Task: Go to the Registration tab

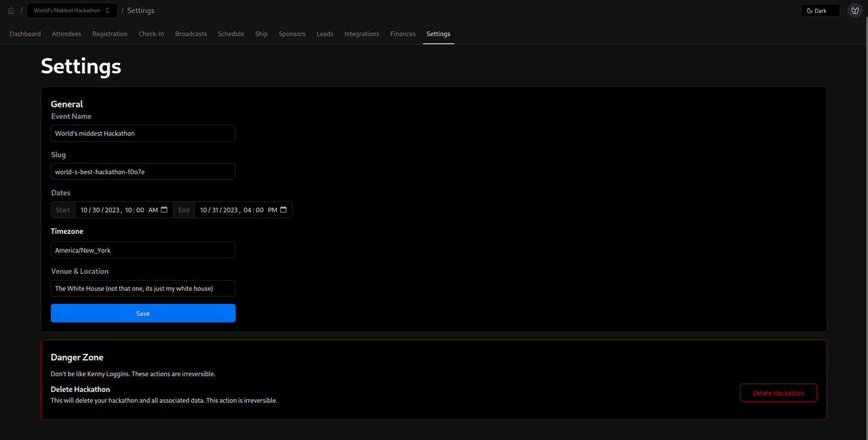Action: tap(110, 34)
